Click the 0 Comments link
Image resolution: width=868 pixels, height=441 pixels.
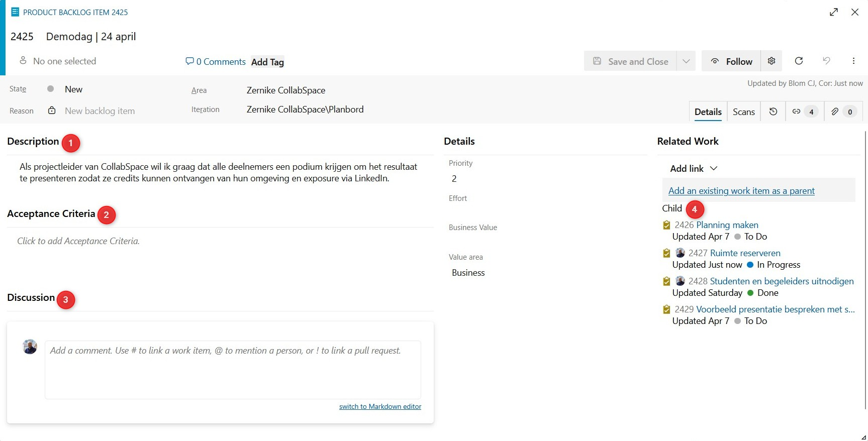(221, 61)
